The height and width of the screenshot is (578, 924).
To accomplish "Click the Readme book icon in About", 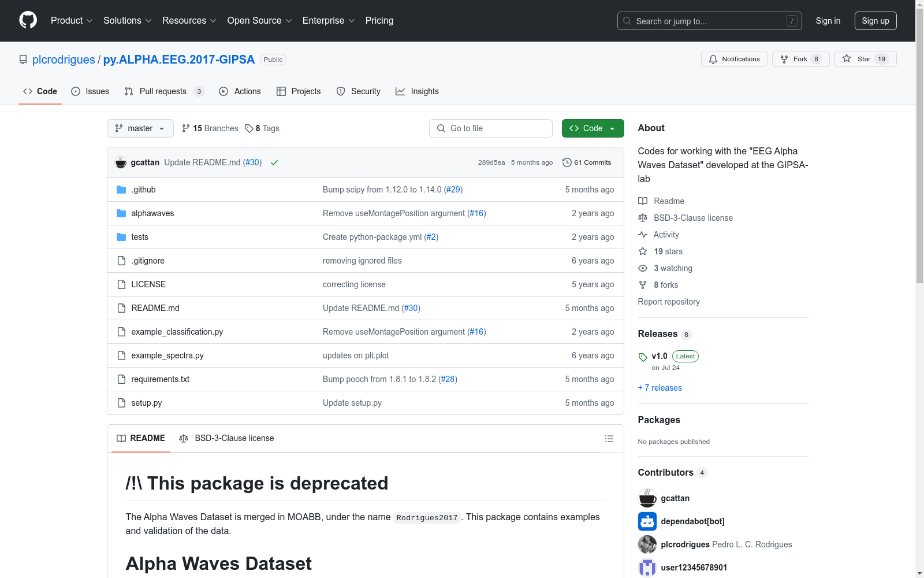I will (643, 201).
